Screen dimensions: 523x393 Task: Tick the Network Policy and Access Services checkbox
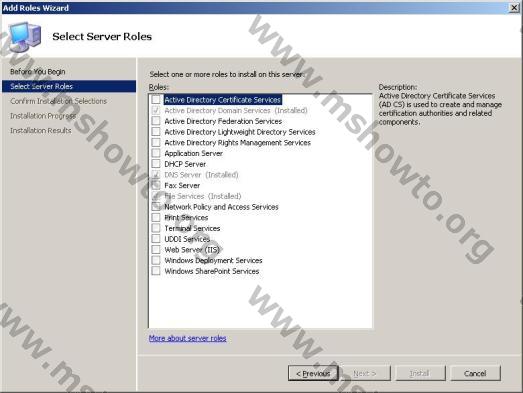click(x=156, y=207)
